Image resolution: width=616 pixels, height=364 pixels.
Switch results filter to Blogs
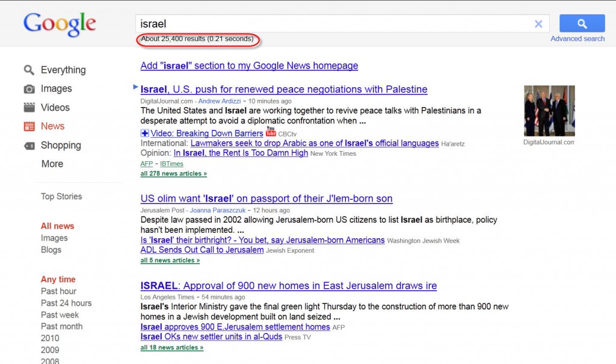coord(51,250)
